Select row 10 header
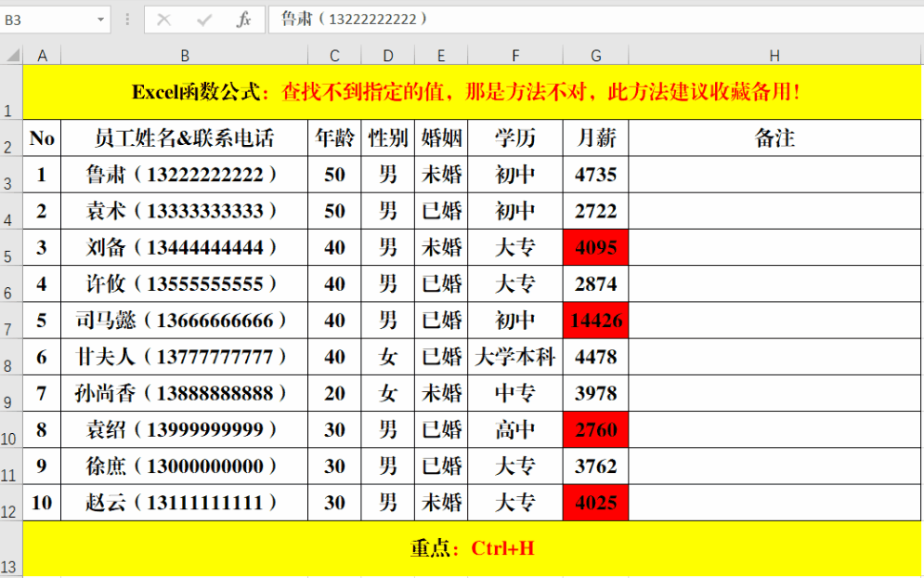924x578 pixels. (x=11, y=430)
